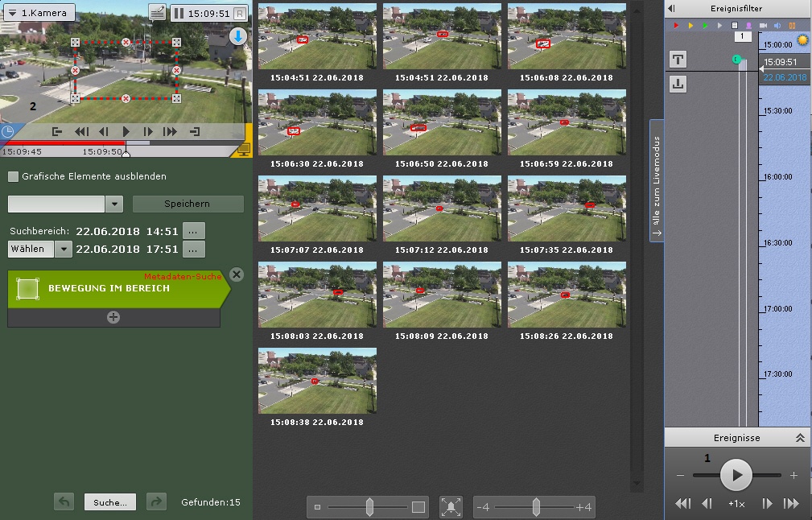The height and width of the screenshot is (520, 812).
Task: Click the fit-to-screen icon below thumbnails
Action: tap(451, 507)
